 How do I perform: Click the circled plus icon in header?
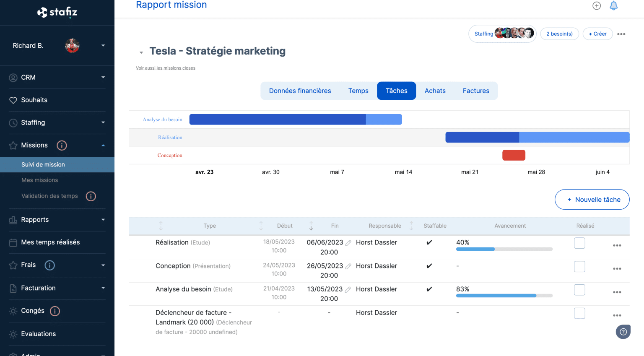[597, 5]
